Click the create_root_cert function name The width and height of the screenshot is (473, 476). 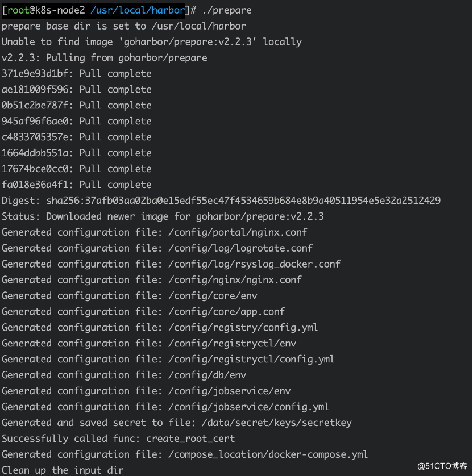pyautogui.click(x=190, y=439)
